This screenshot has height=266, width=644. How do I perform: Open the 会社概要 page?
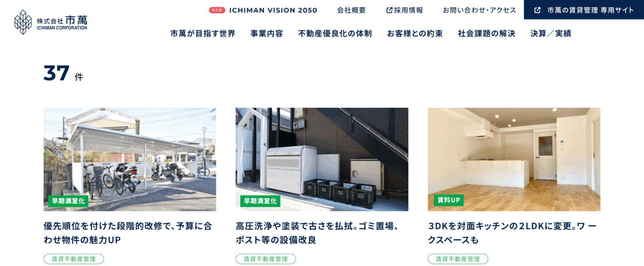(351, 10)
